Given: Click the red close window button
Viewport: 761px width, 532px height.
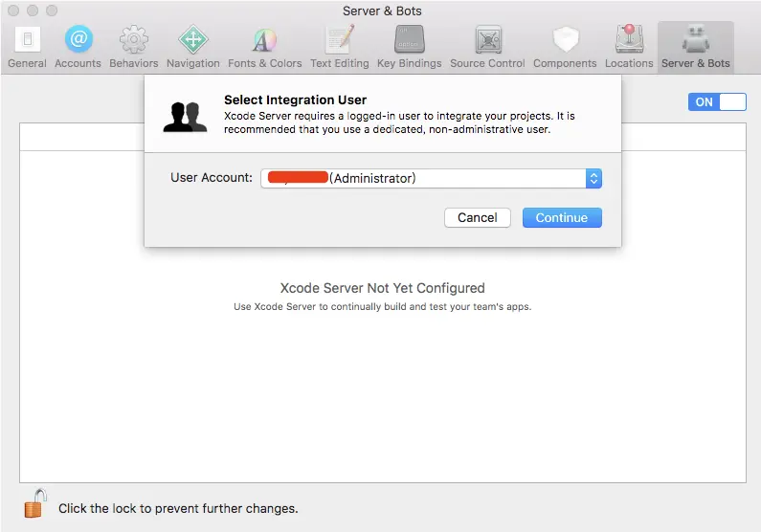Looking at the screenshot, I should coord(13,11).
